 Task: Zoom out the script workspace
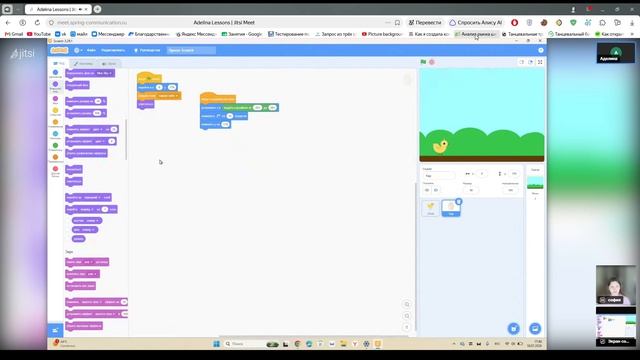coord(407,316)
